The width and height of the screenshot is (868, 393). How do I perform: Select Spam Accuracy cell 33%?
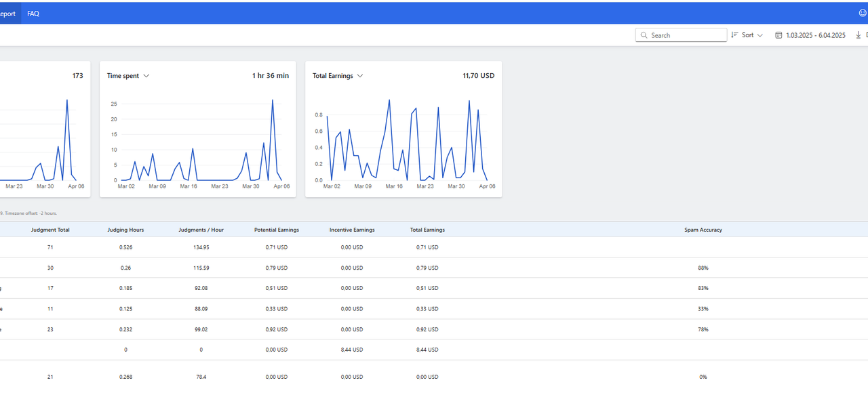703,309
